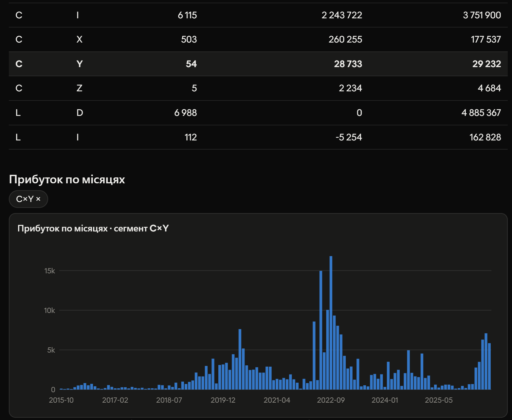The width and height of the screenshot is (512, 420).
Task: Select the C X table row
Action: (x=258, y=40)
